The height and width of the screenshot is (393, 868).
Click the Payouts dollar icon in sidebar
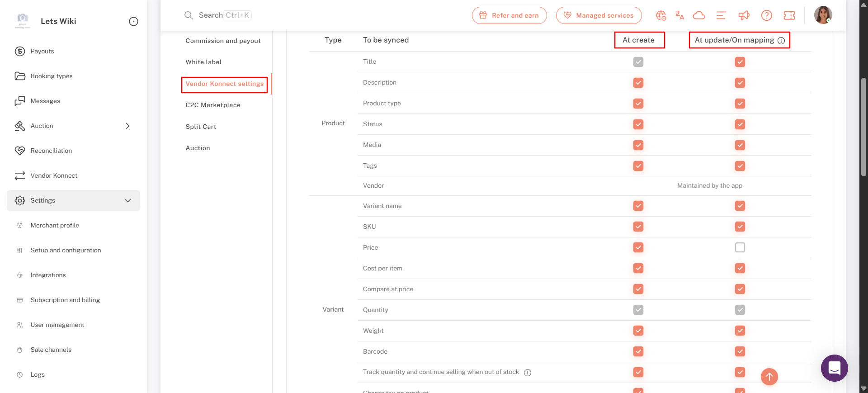[20, 51]
